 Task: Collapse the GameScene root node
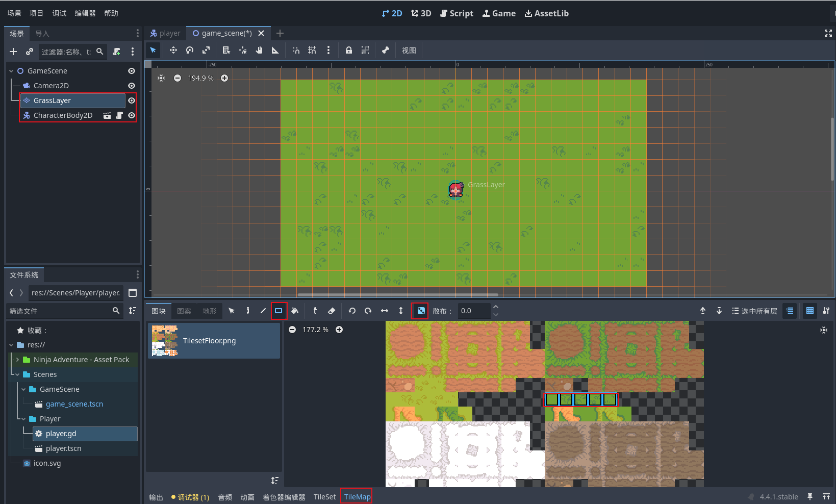point(11,71)
